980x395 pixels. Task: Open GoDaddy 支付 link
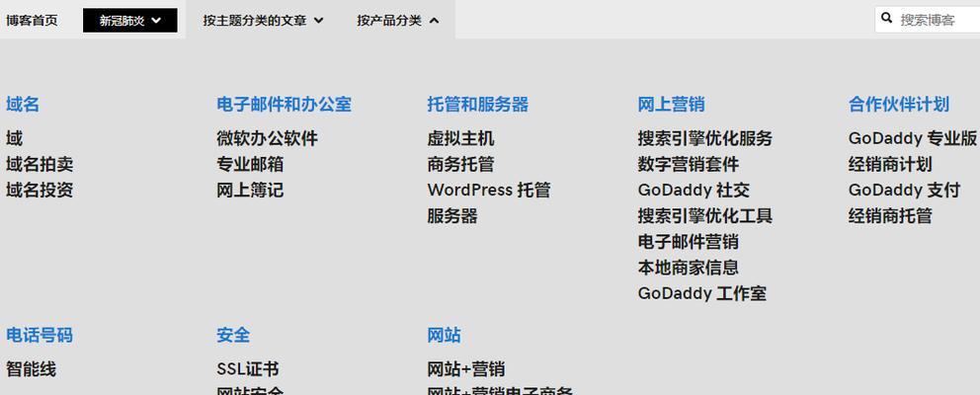[x=904, y=190]
